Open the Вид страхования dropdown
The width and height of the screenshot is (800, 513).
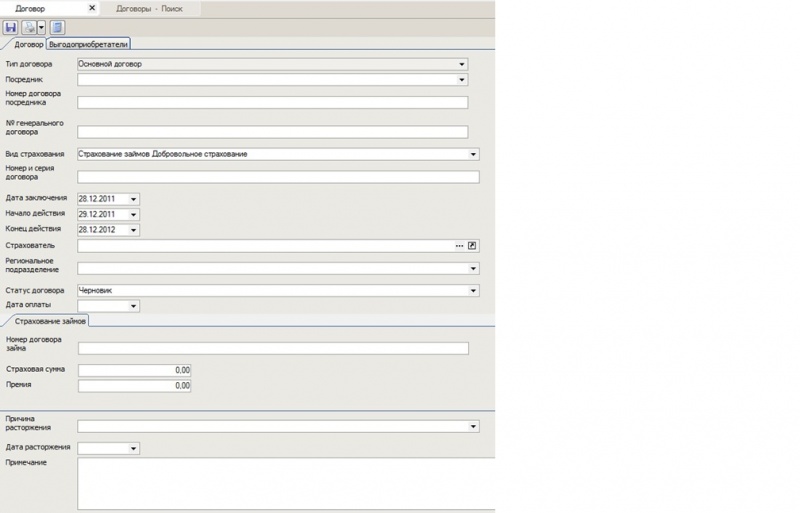[x=473, y=154]
